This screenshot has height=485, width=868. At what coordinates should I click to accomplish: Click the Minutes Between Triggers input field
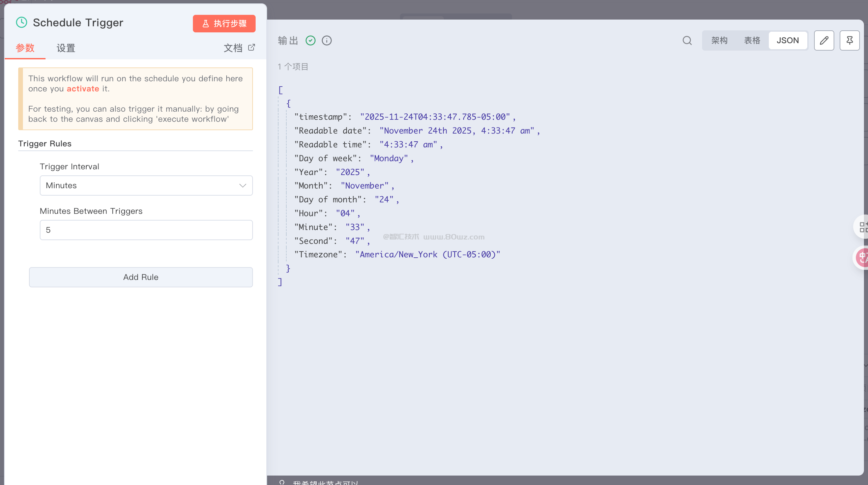click(146, 230)
